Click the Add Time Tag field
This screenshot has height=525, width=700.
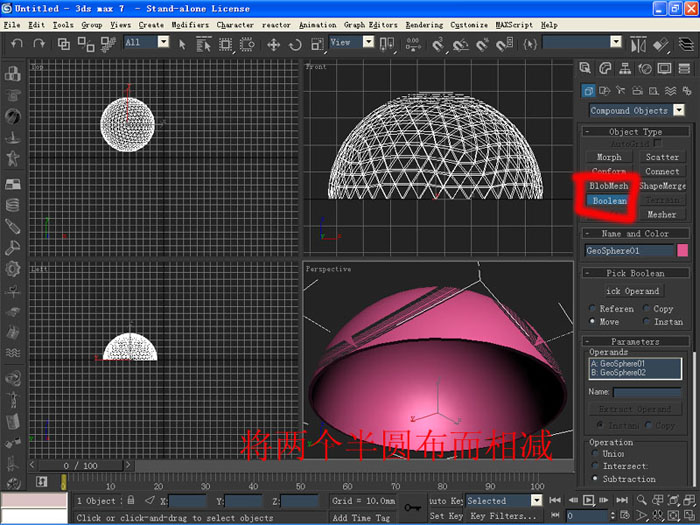pos(361,517)
